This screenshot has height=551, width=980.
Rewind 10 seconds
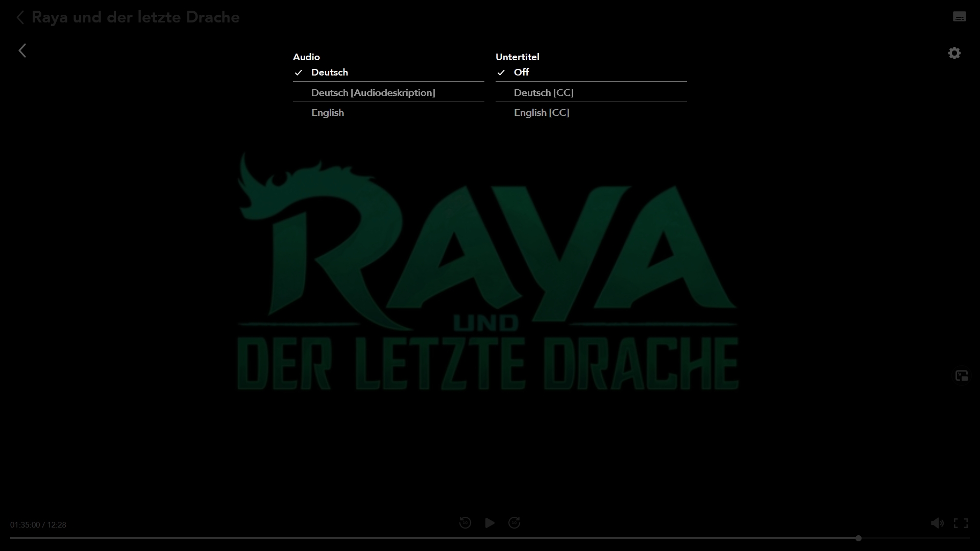tap(465, 523)
